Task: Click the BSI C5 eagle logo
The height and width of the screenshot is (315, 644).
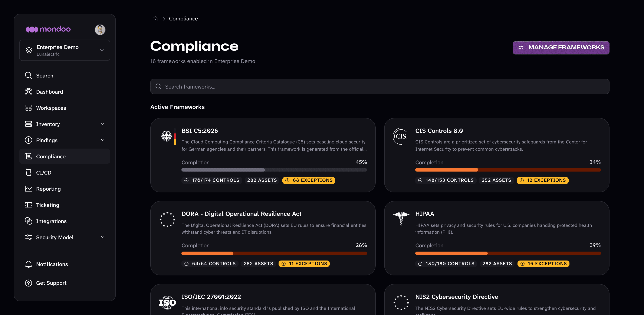Action: [168, 136]
